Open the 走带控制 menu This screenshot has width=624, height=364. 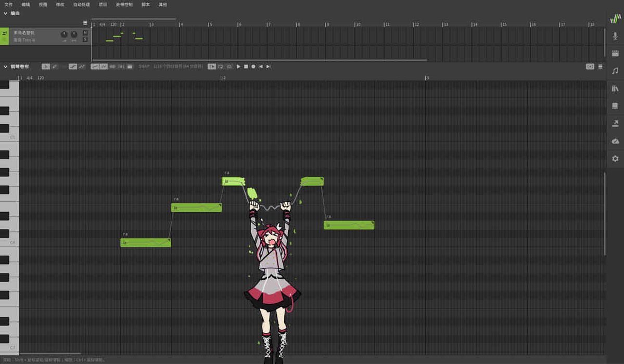[124, 4]
